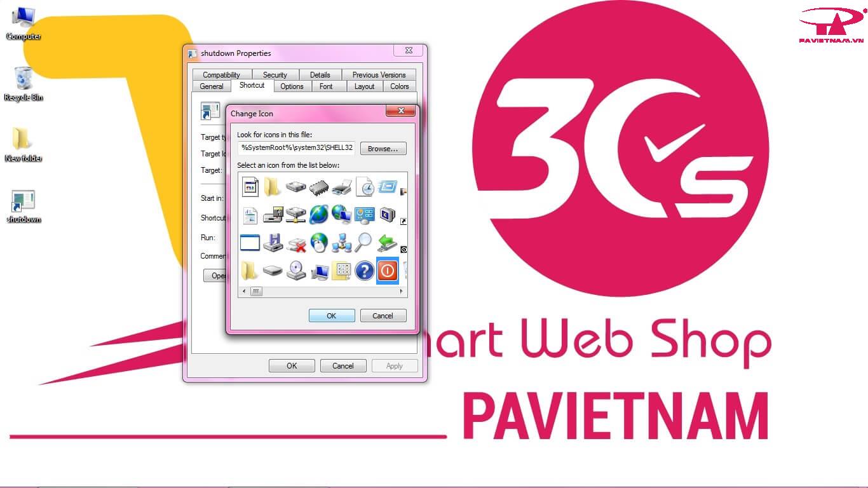Choose the application document icon with colored window
The width and height of the screenshot is (868, 488).
[x=250, y=187]
